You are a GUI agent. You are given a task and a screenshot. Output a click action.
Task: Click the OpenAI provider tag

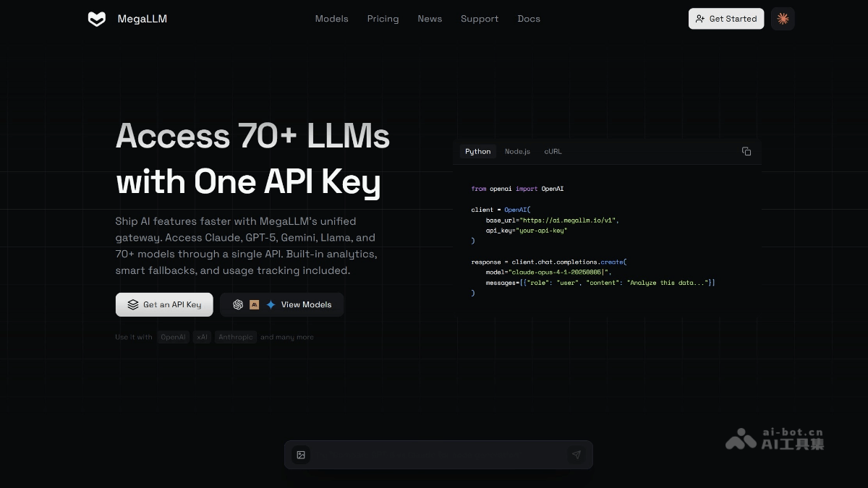(173, 337)
